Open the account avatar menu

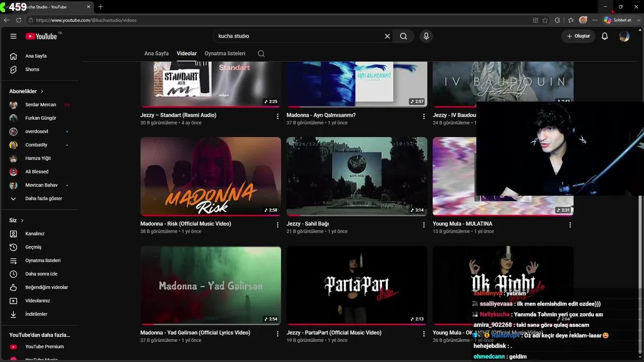pos(624,36)
